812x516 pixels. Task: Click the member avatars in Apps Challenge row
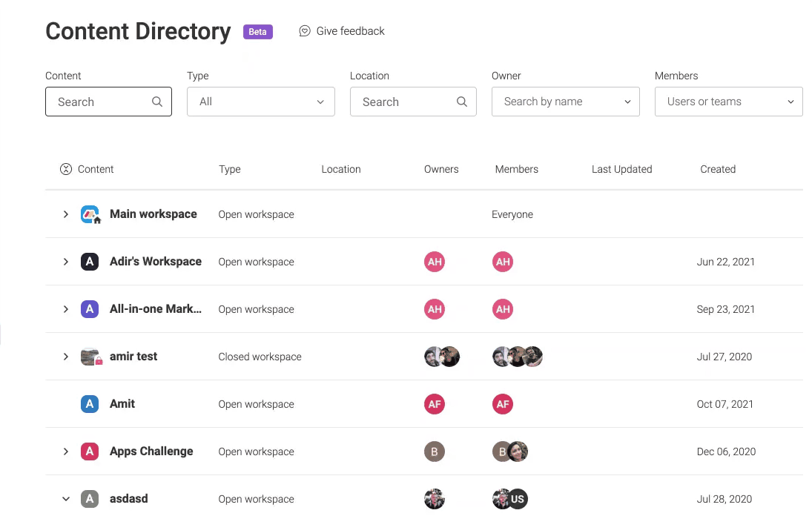(x=510, y=451)
